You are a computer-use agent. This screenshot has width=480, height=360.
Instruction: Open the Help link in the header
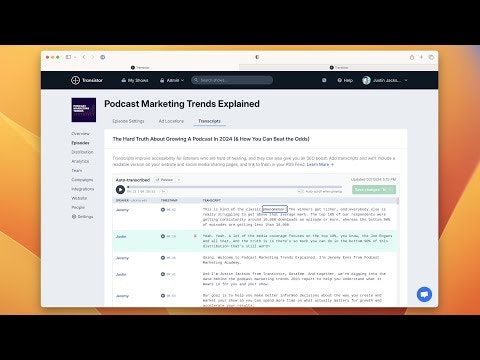click(x=345, y=80)
